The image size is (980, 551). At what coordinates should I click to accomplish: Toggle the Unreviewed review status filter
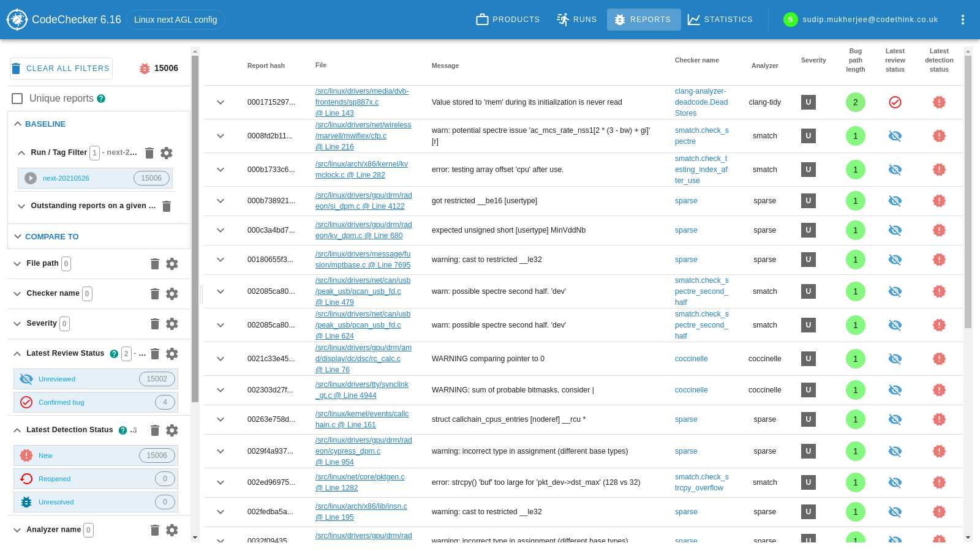(96, 379)
